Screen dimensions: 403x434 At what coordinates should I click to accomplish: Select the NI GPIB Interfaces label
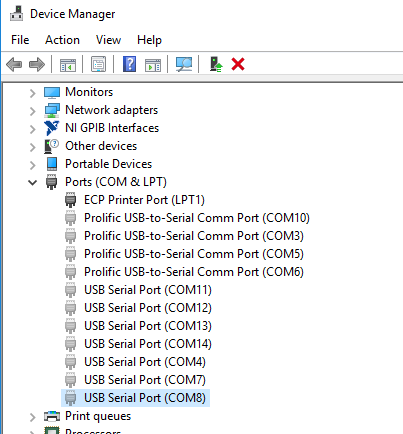[x=112, y=128]
